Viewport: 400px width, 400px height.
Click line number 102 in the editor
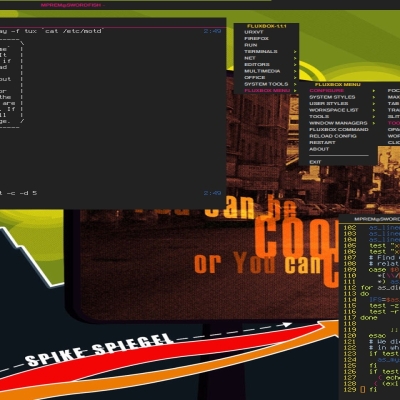click(350, 228)
